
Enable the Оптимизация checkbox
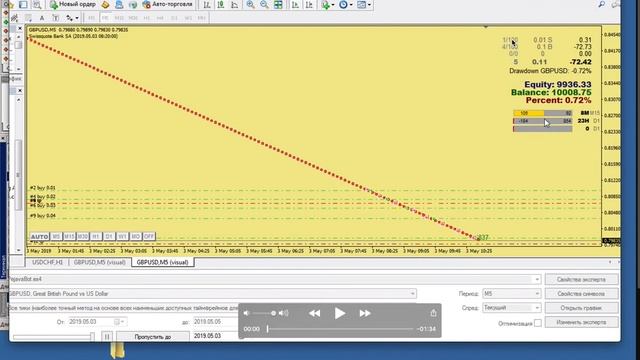click(538, 323)
